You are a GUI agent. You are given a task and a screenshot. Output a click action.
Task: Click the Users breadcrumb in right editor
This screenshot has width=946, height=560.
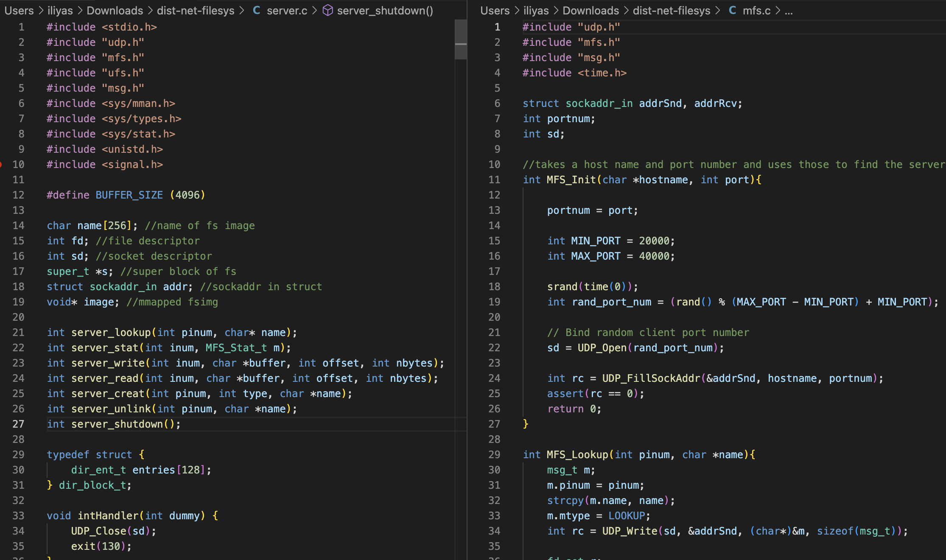495,11
